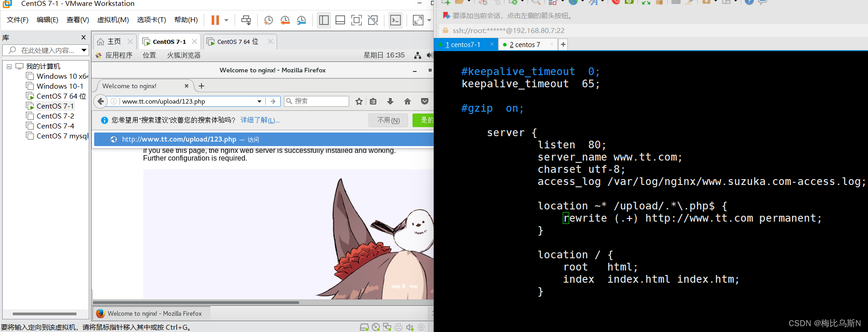Open the VMware snapshot manager

pos(301,20)
